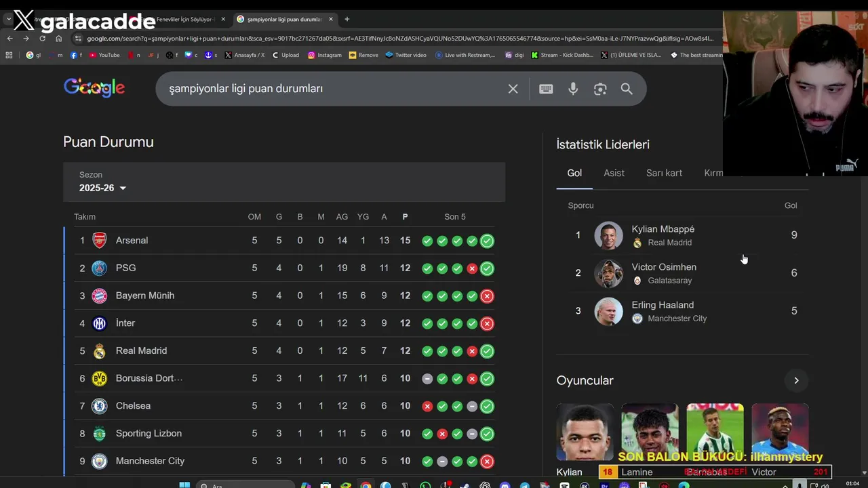Viewport: 868px width, 488px height.
Task: Open the on-screen keyboard input tool
Action: coord(546,89)
